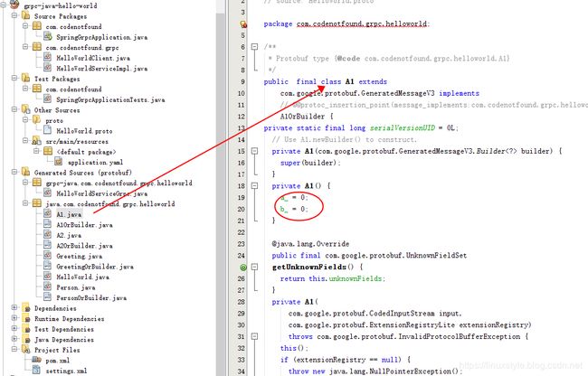Fold the getUnknownFields method body
The image size is (588, 376).
[254, 267]
